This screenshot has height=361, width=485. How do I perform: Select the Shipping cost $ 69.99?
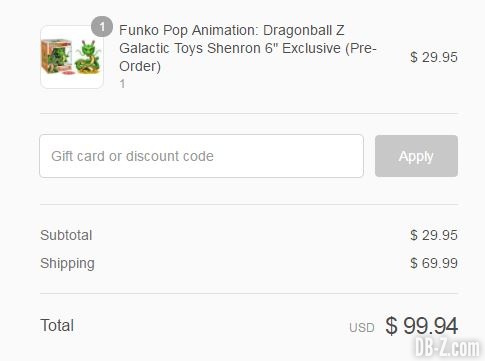(x=434, y=263)
